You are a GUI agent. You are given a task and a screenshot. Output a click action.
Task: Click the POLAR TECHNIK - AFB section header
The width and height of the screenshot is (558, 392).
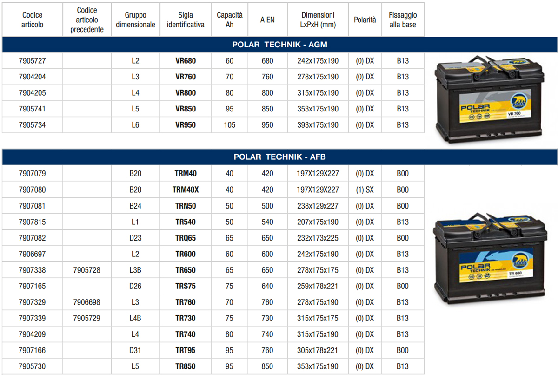coord(280,157)
